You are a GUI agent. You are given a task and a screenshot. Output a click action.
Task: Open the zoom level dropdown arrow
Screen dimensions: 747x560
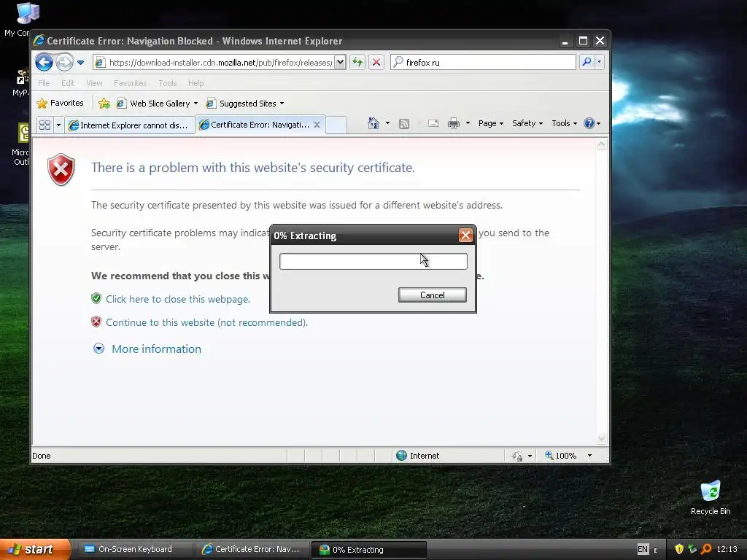(x=589, y=456)
